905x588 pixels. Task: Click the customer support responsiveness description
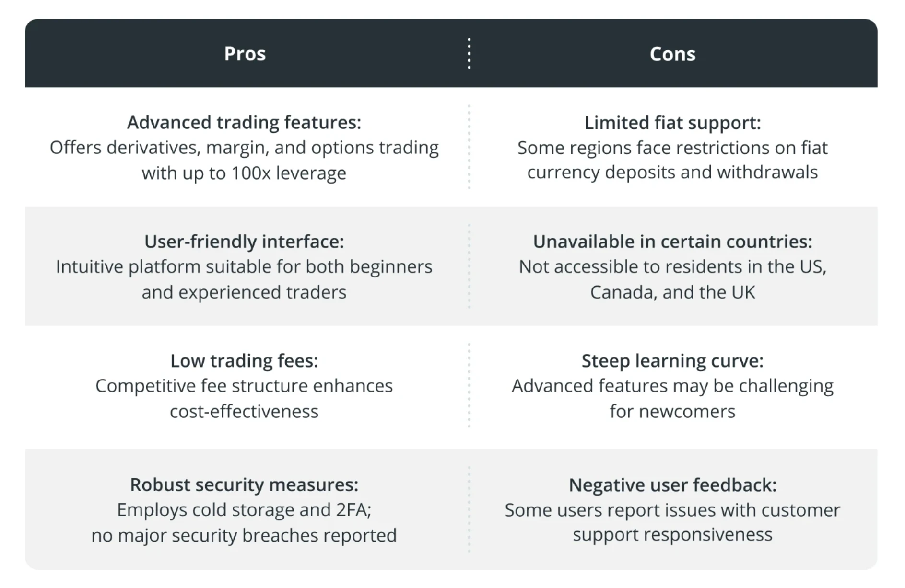(672, 522)
